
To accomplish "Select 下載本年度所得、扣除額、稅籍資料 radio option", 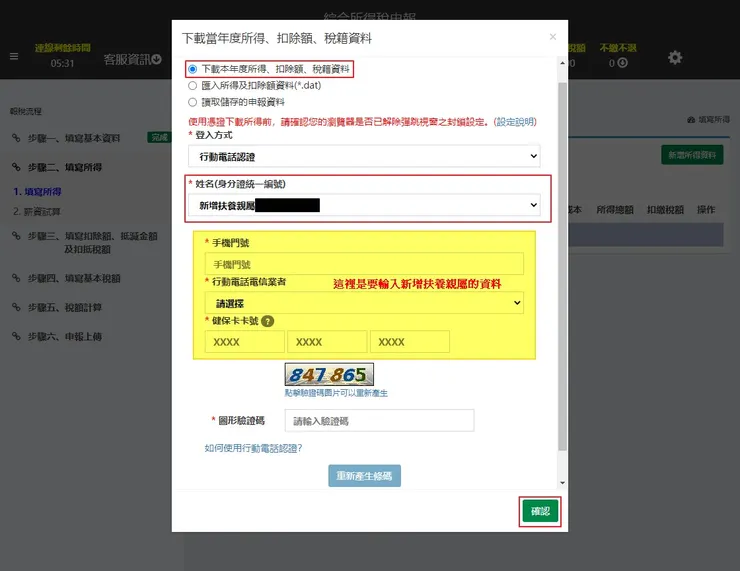I will 193,69.
